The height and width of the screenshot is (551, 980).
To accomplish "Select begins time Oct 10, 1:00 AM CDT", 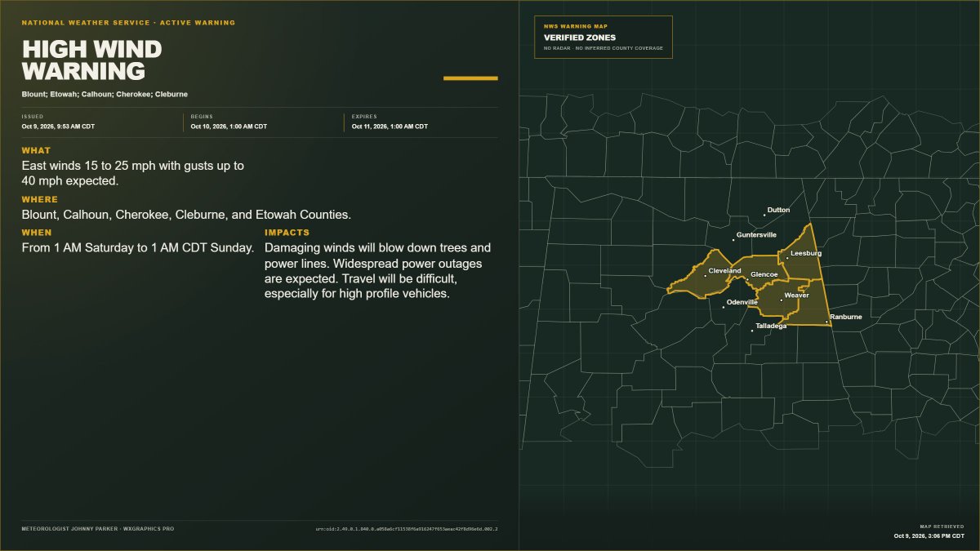I will coord(229,127).
